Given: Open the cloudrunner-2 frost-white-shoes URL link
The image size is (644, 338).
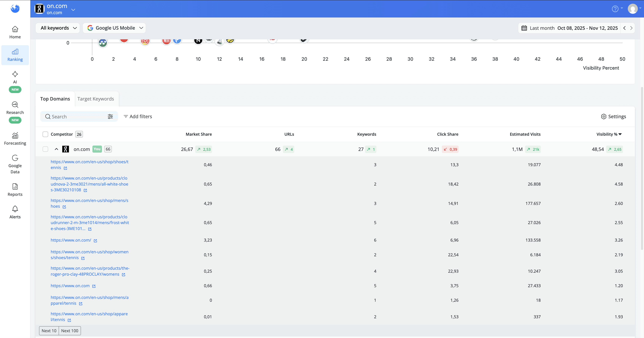Looking at the screenshot, I should tap(90, 223).
